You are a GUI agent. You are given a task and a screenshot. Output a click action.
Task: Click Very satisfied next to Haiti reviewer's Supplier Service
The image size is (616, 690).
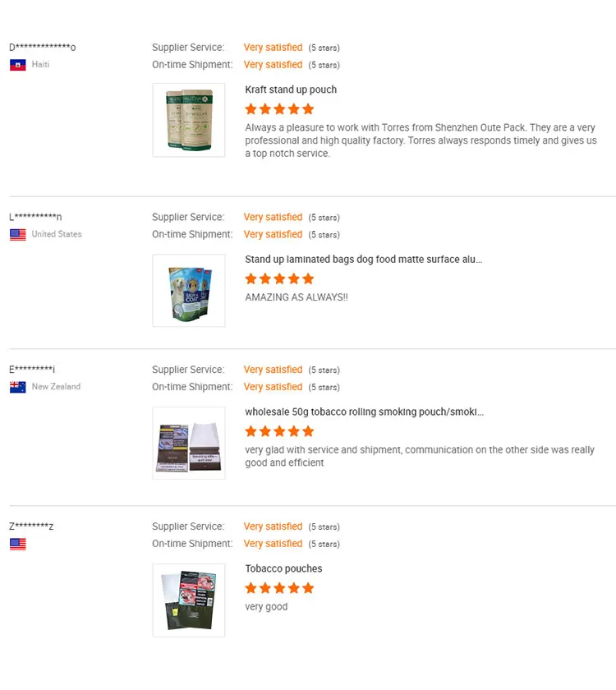coord(273,48)
